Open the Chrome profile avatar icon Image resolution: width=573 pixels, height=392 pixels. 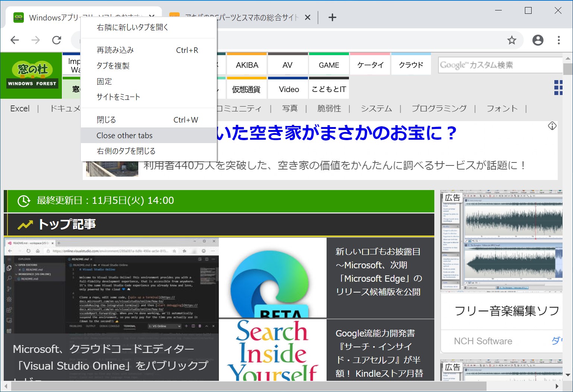(x=538, y=40)
